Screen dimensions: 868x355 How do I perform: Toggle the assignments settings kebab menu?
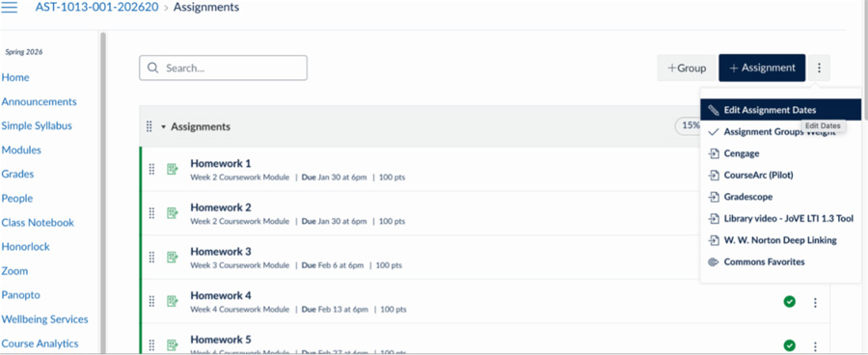click(819, 68)
